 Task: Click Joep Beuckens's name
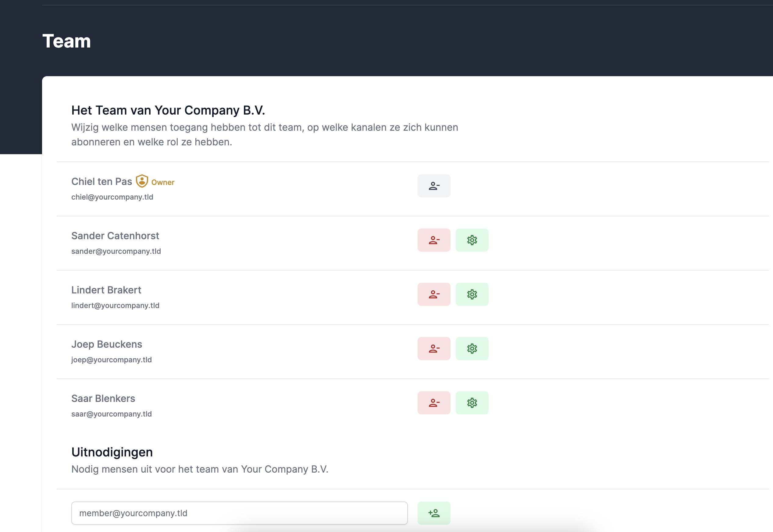pos(106,344)
